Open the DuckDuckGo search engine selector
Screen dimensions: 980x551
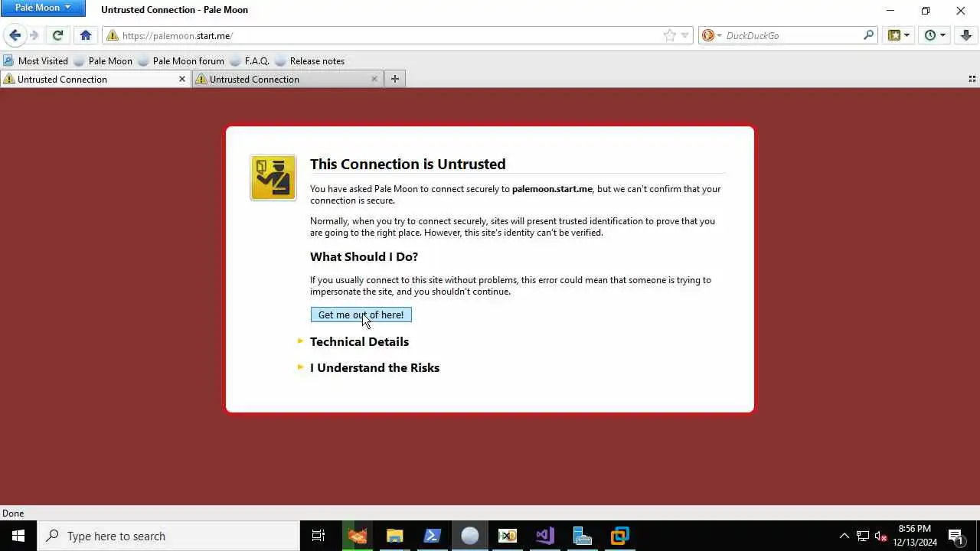tap(712, 35)
